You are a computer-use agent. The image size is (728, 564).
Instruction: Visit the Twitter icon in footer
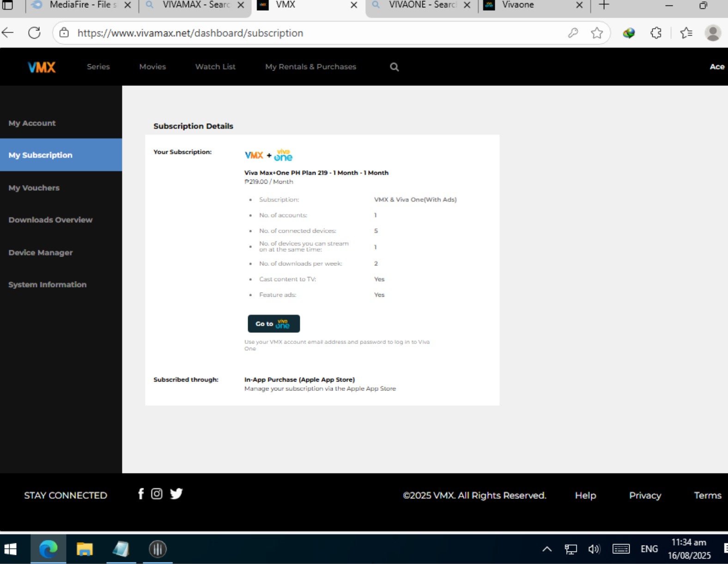coord(176,494)
